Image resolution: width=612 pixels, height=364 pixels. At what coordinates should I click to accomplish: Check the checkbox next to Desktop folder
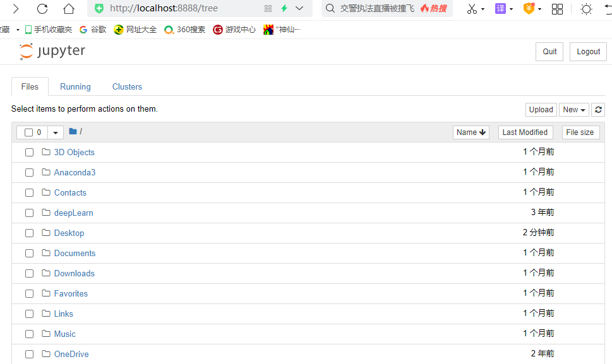point(29,233)
